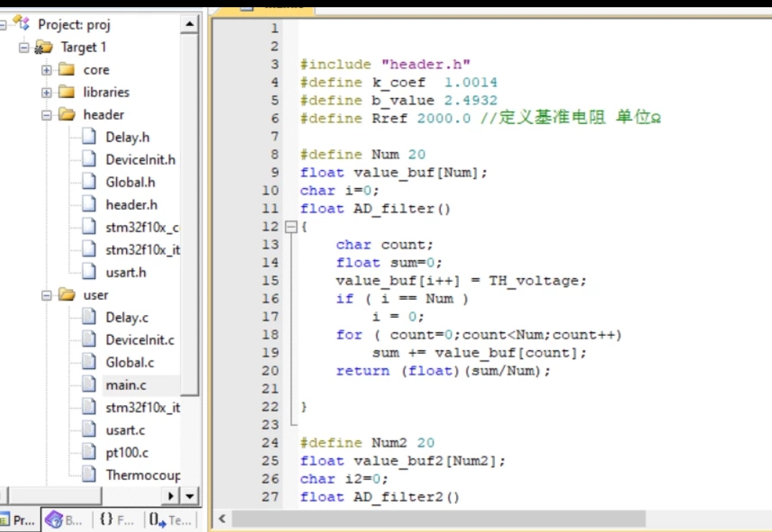Click the editor horizontal scrollbar thumb

coord(439,519)
